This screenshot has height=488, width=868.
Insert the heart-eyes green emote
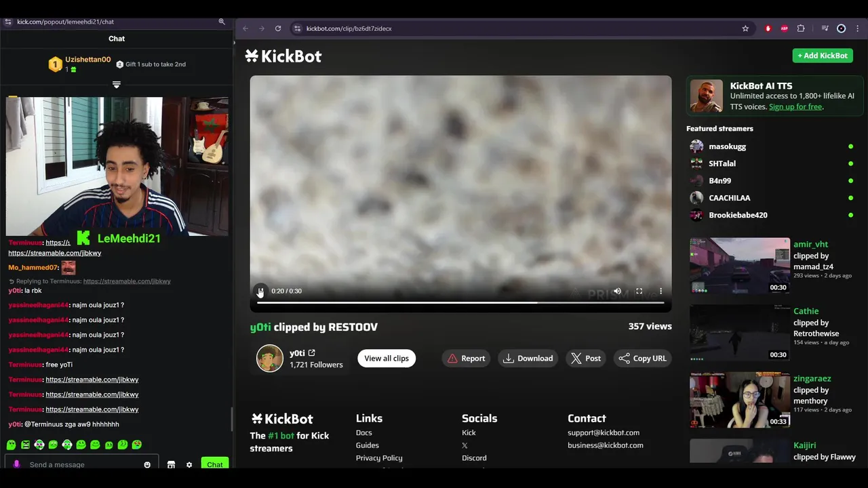137,445
